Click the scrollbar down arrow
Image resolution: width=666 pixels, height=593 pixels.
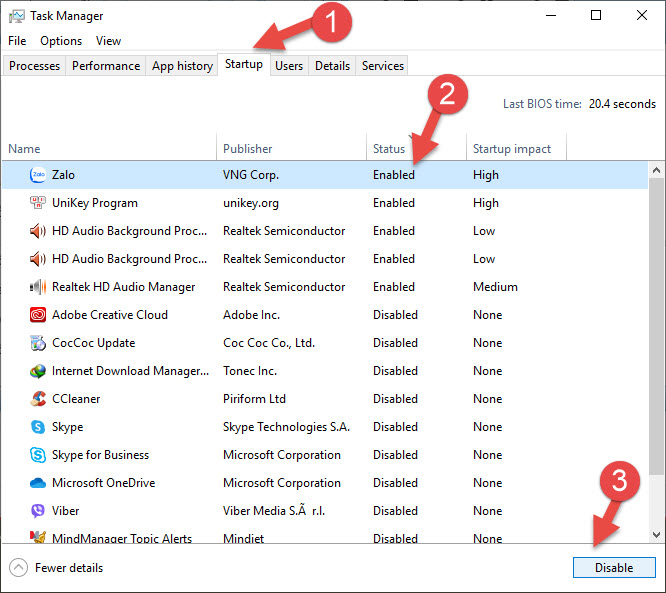click(x=656, y=534)
